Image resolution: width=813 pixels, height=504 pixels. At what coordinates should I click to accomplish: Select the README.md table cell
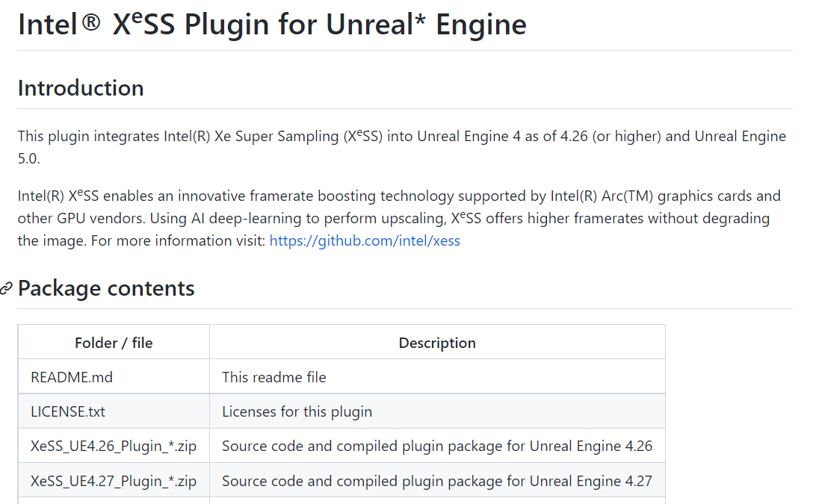[114, 376]
